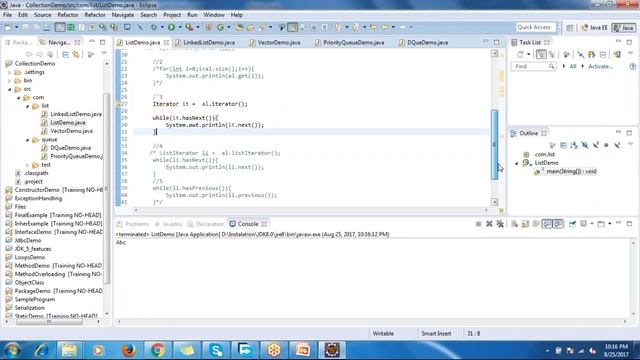Click editor vertical scrollbar thumb

coord(494,144)
